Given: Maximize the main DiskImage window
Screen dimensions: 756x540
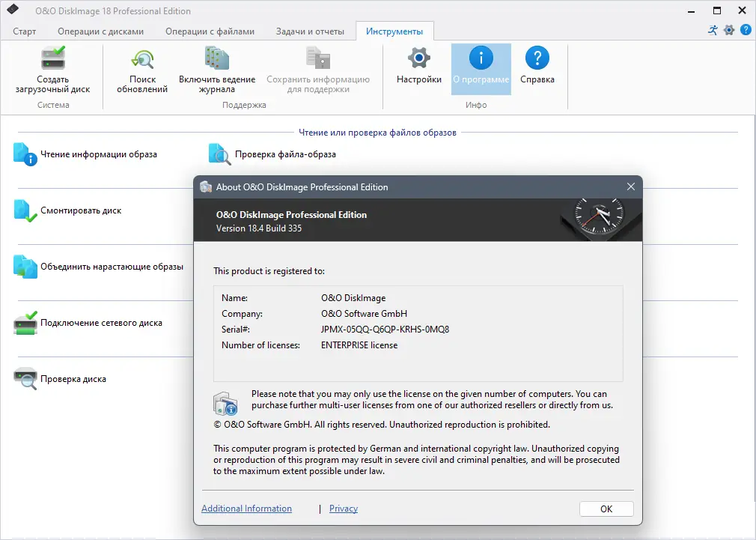Looking at the screenshot, I should (717, 10).
